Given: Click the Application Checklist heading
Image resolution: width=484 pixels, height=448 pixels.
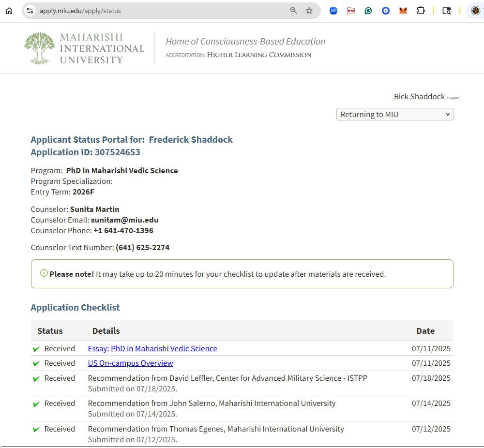Looking at the screenshot, I should coord(75,307).
